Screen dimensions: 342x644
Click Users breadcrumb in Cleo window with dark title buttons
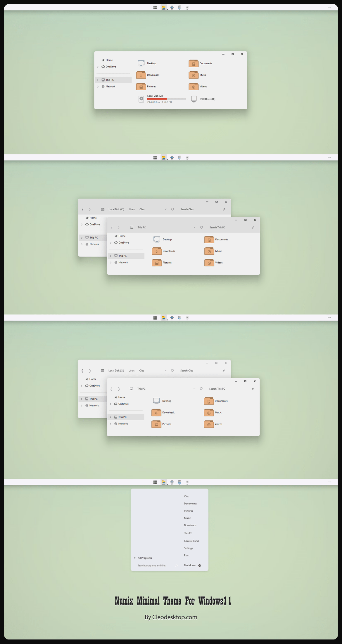(132, 209)
